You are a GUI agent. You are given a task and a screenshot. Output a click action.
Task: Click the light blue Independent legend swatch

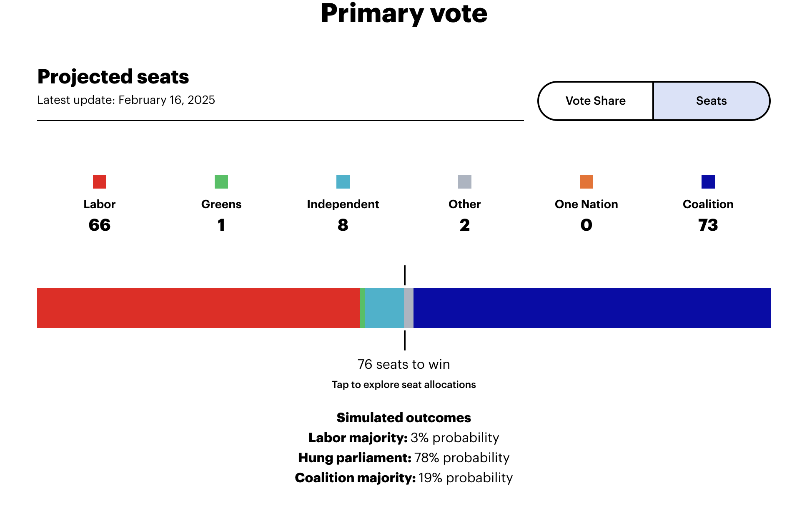point(343,182)
